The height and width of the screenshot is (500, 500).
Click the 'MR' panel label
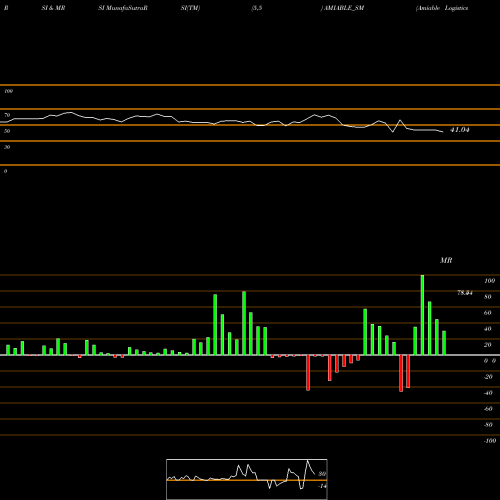click(446, 260)
